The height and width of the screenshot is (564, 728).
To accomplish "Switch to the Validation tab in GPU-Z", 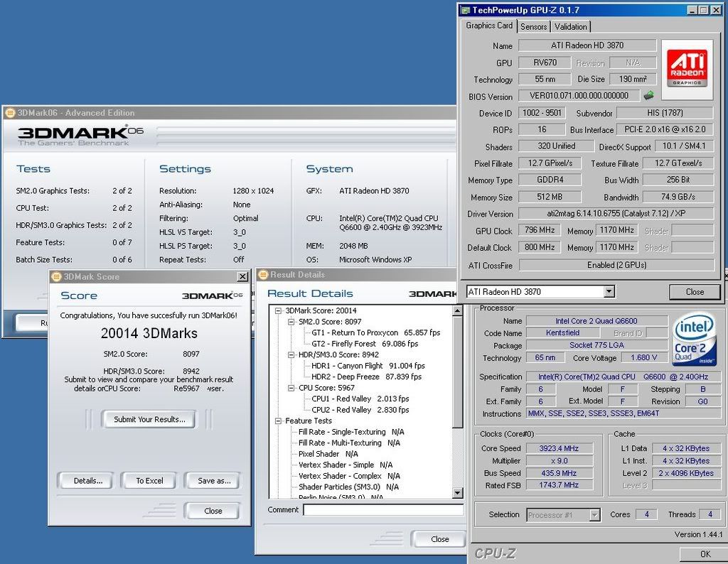I will coord(571,26).
